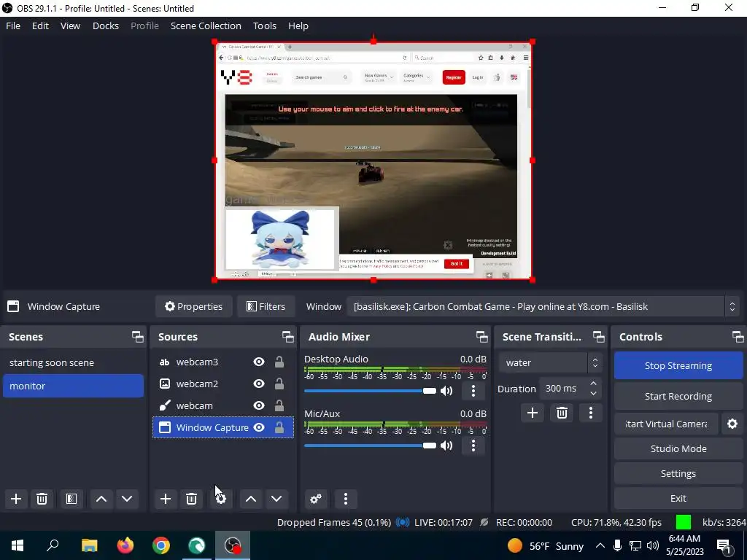The height and width of the screenshot is (560, 747).
Task: Pop out the Scene Transitions dock
Action: click(598, 337)
